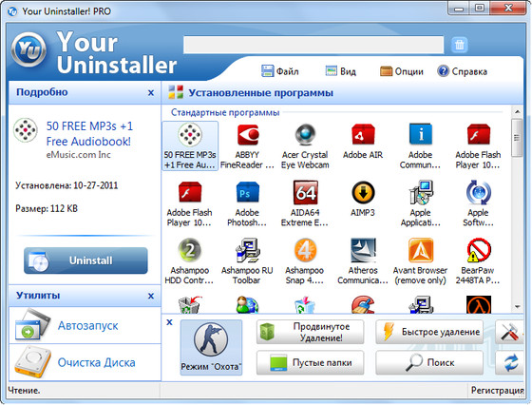Select AIDA64 Extreme Edition icon
Viewport: 532px width, 405px height.
(x=305, y=203)
